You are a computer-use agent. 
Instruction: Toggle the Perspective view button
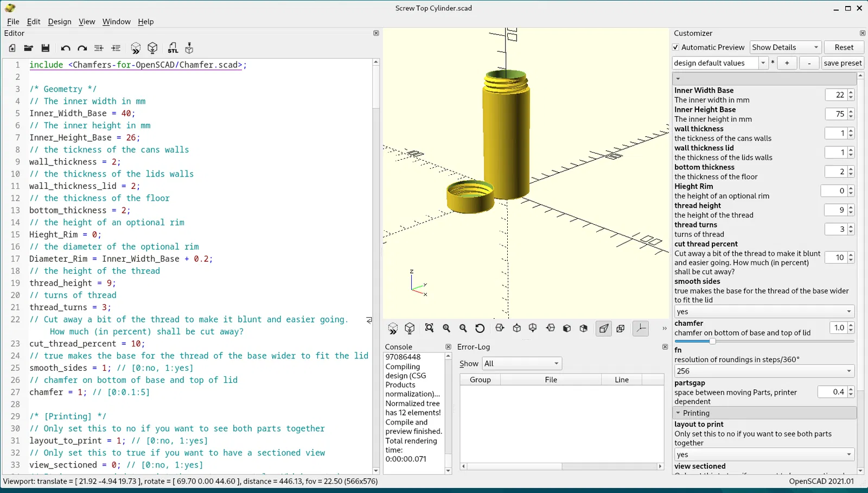coord(603,328)
